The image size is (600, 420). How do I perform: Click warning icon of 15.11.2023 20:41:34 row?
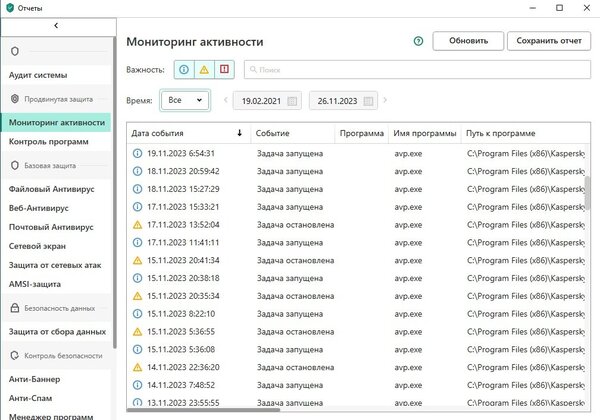coord(137,260)
